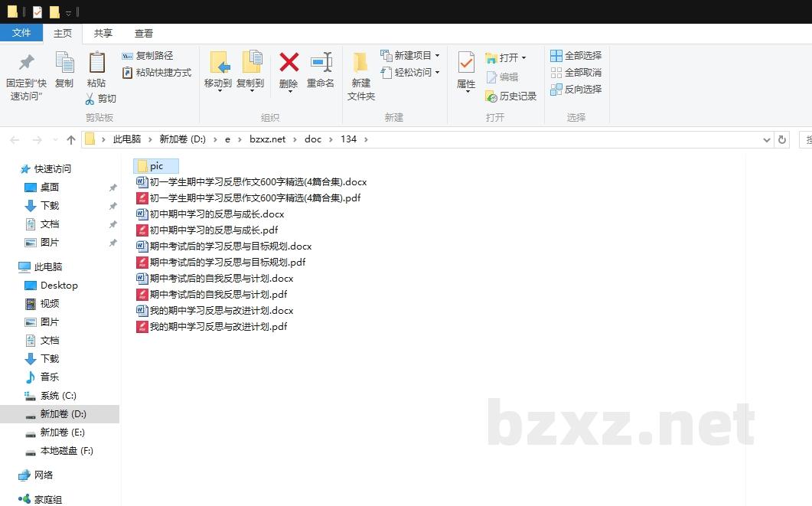This screenshot has height=506, width=812.
Task: Expand the New Item dropdown arrow
Action: click(437, 56)
